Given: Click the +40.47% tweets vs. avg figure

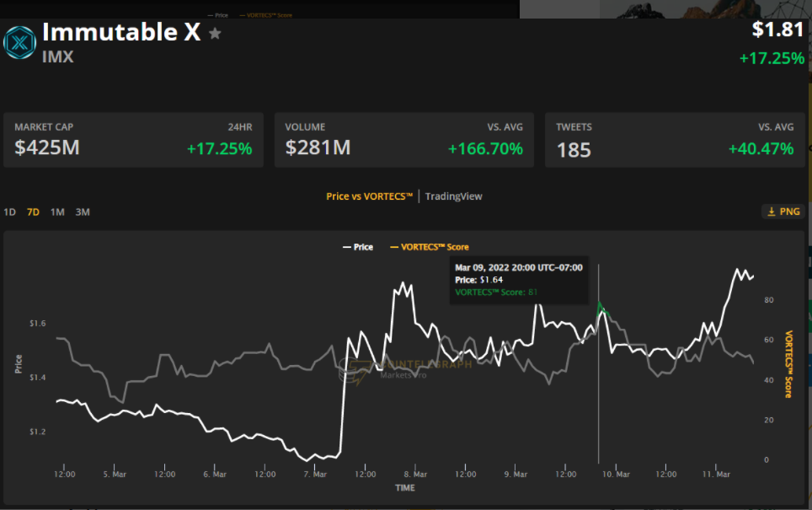Looking at the screenshot, I should tap(761, 149).
